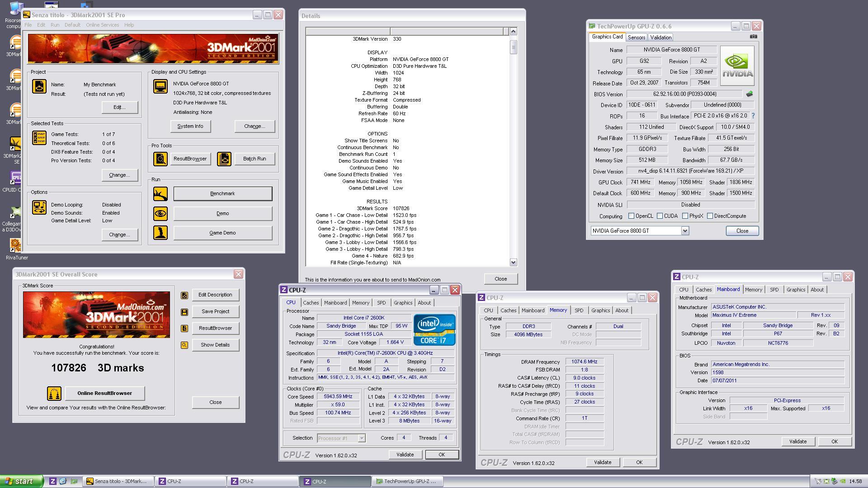Viewport: 868px width, 488px height.
Task: Click the bus interface question mark in GPU-Z
Action: tap(753, 116)
